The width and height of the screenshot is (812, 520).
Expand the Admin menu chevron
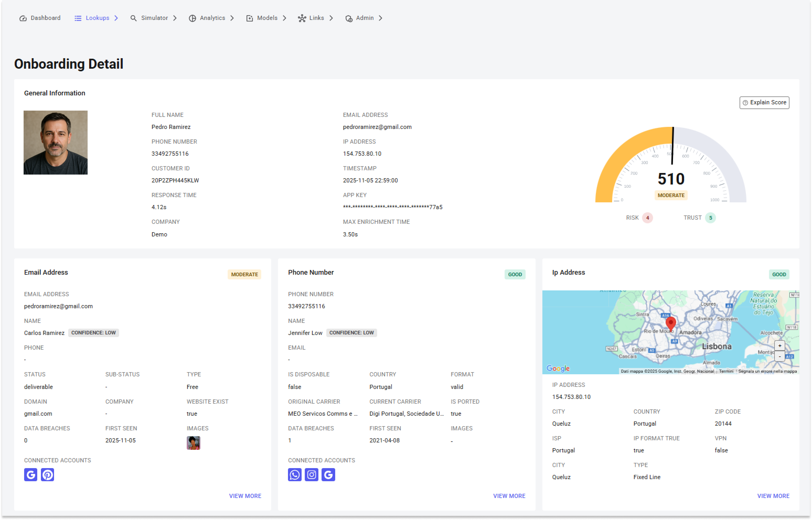pyautogui.click(x=381, y=18)
